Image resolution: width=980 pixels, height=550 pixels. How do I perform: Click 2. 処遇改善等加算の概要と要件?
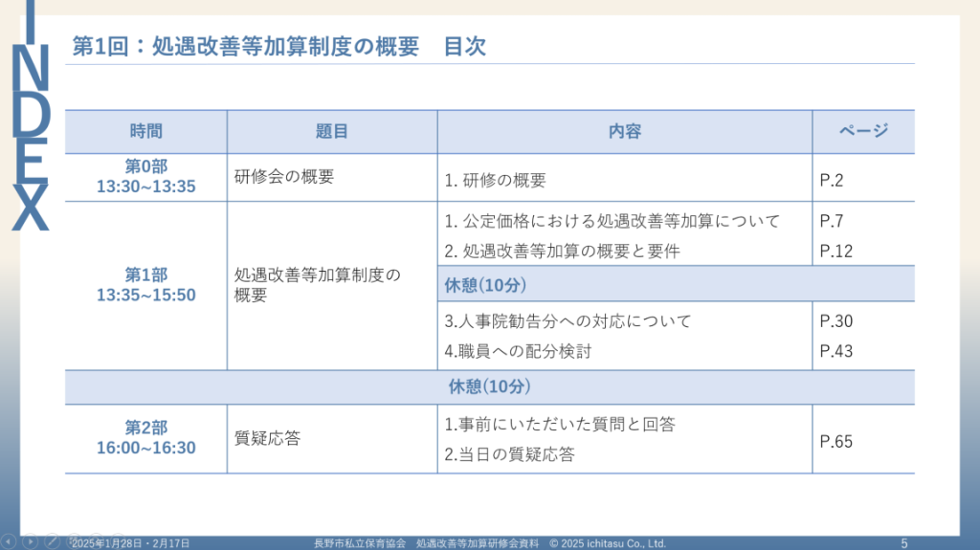coord(562,252)
